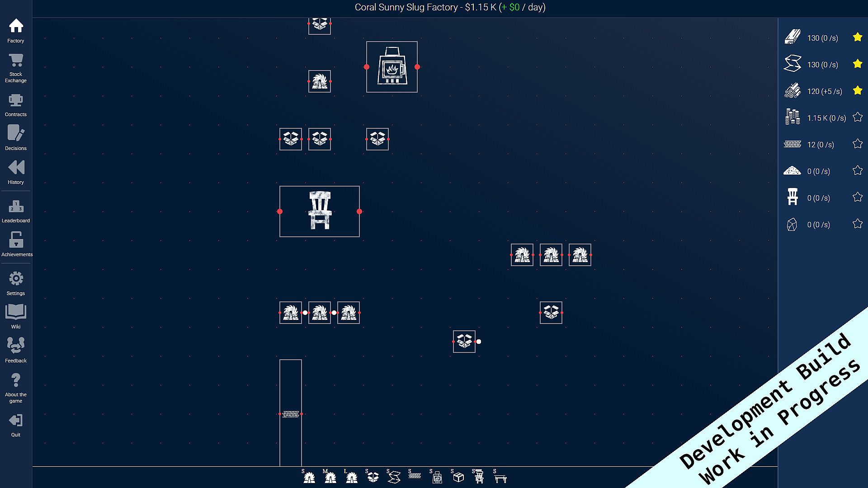The width and height of the screenshot is (868, 488).
Task: Select the small table factory build tool
Action: (500, 477)
